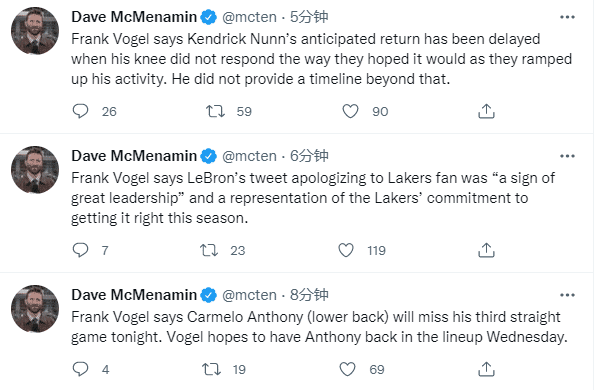Open the avatar beside the Carmelo Anthony tweet

coord(35,309)
